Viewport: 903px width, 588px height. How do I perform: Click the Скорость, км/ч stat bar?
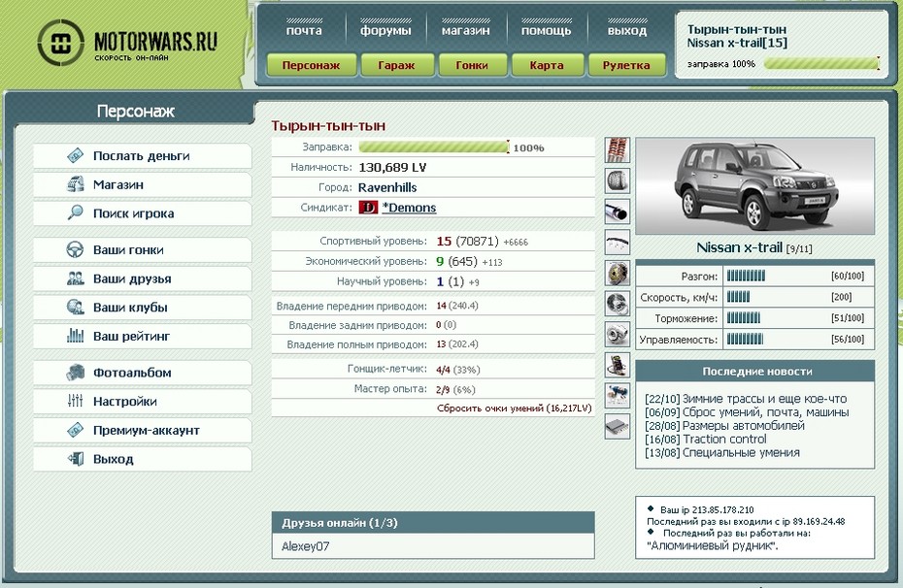tap(738, 297)
